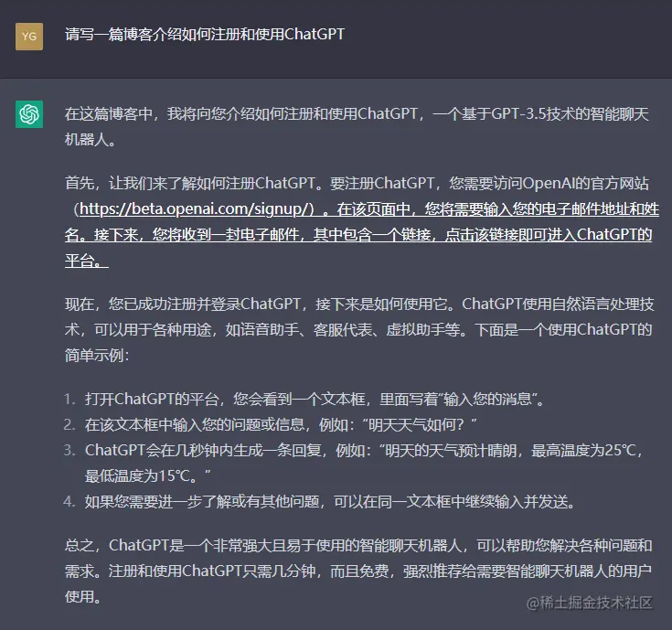
Task: Click the YG user avatar
Action: (29, 37)
